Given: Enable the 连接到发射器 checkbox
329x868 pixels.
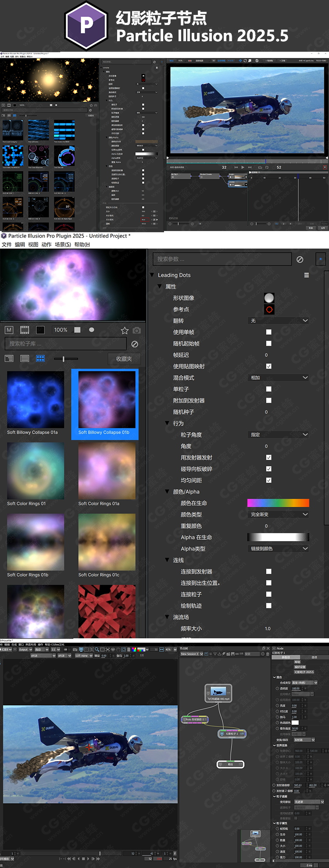Looking at the screenshot, I should (x=269, y=572).
